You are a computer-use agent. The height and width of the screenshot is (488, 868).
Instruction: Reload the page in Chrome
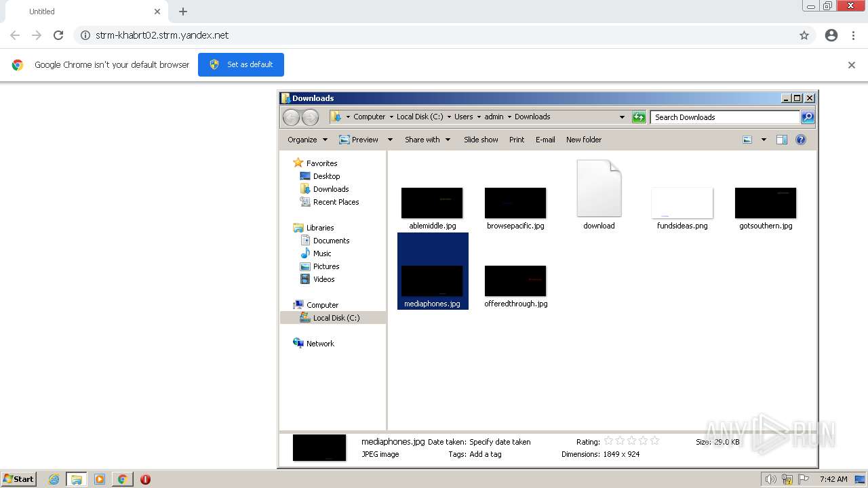tap(58, 35)
